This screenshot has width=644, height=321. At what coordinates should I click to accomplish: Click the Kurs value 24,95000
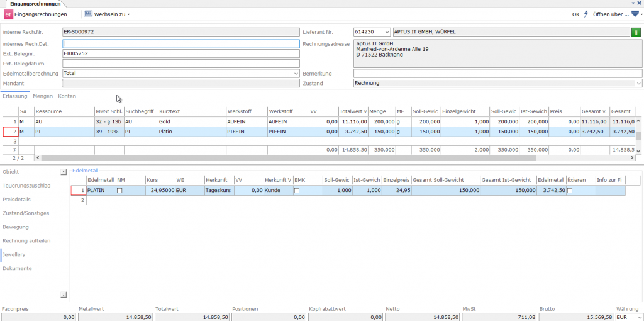160,191
